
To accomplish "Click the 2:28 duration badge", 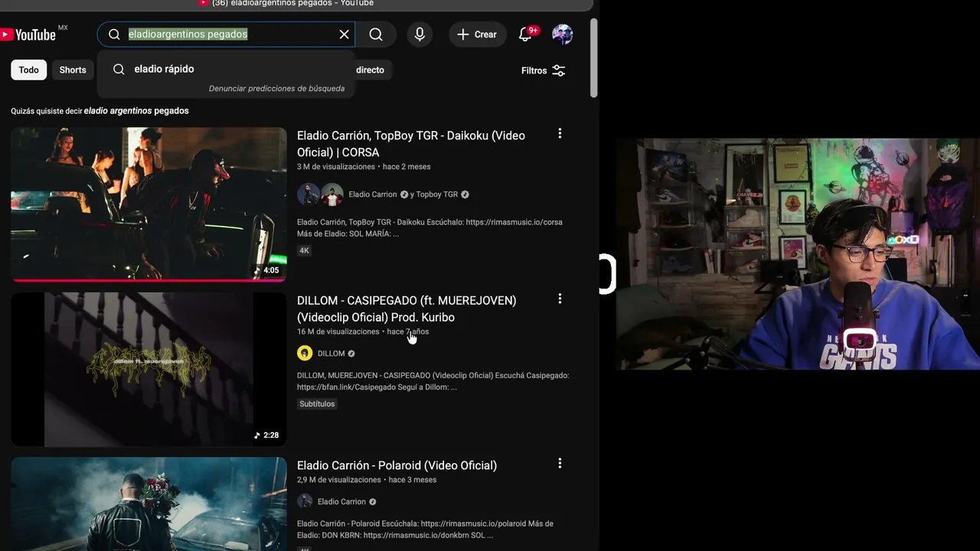I will [x=266, y=435].
